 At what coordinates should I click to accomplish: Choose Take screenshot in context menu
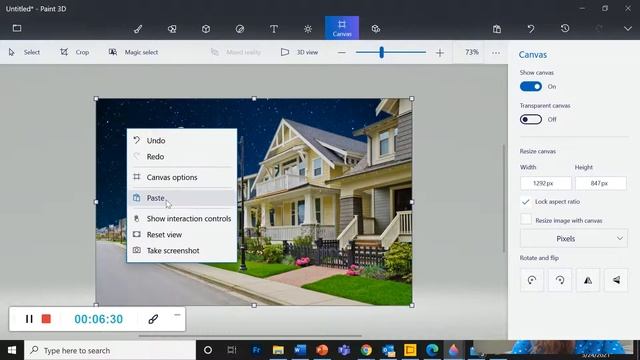click(182, 251)
